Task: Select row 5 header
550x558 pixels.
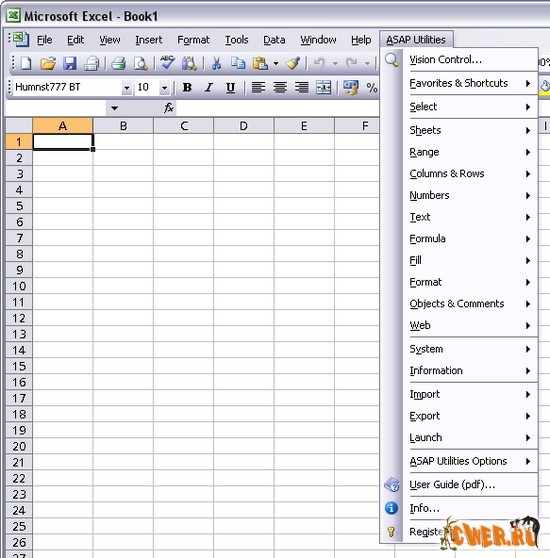Action: (x=19, y=206)
